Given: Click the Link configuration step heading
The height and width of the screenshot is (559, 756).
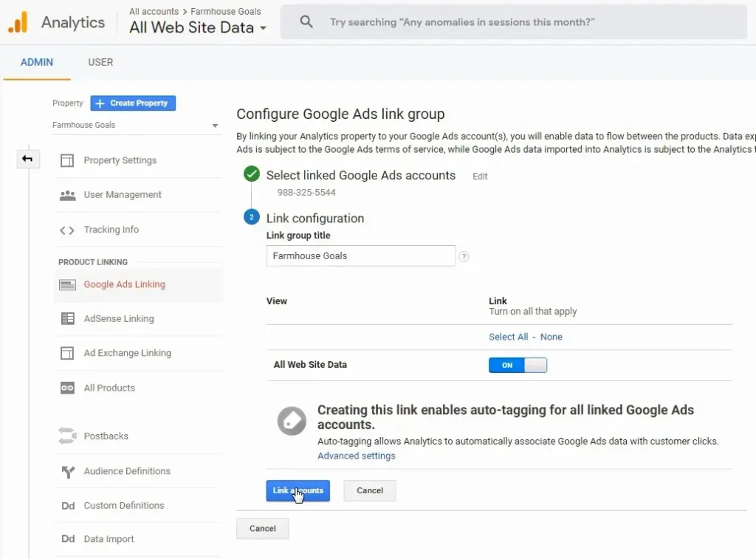Looking at the screenshot, I should 315,219.
